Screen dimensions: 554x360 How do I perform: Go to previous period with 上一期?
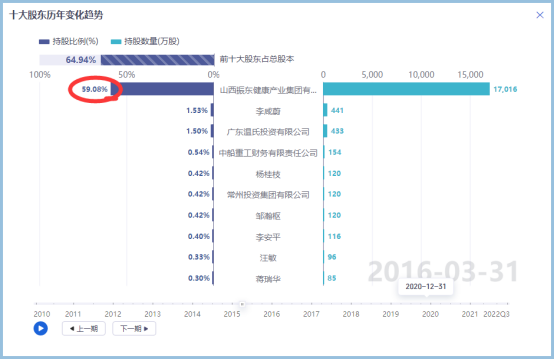pyautogui.click(x=84, y=329)
